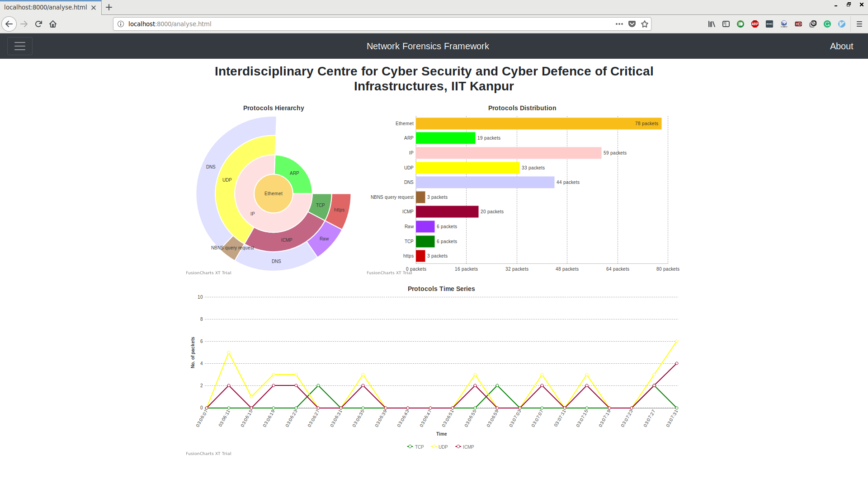Toggle UDP series in chart legend
Image resolution: width=868 pixels, height=488 pixels.
point(440,447)
